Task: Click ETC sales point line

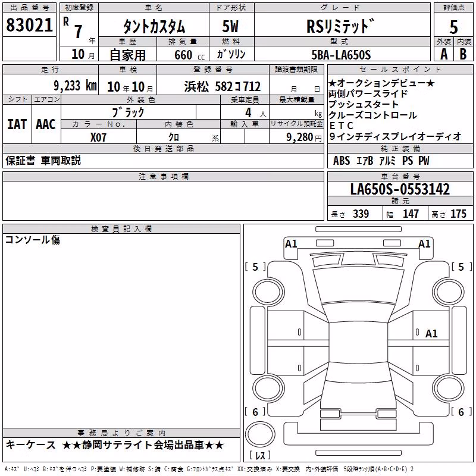Action: point(341,126)
